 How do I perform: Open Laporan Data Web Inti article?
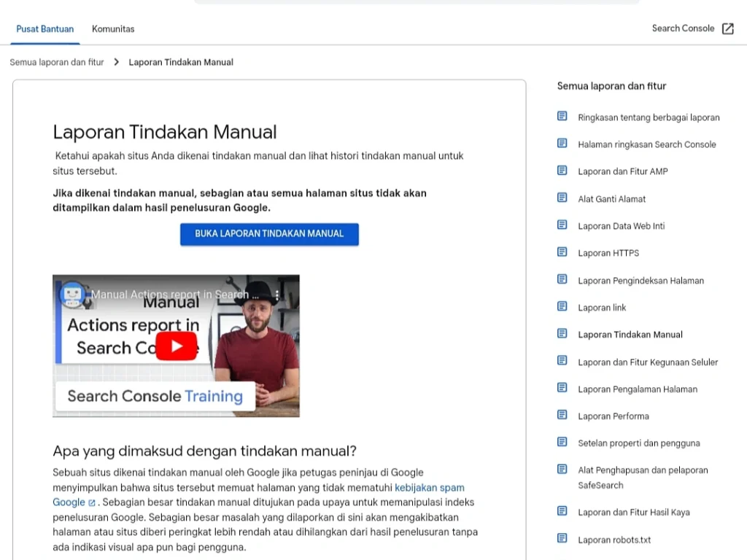(622, 226)
